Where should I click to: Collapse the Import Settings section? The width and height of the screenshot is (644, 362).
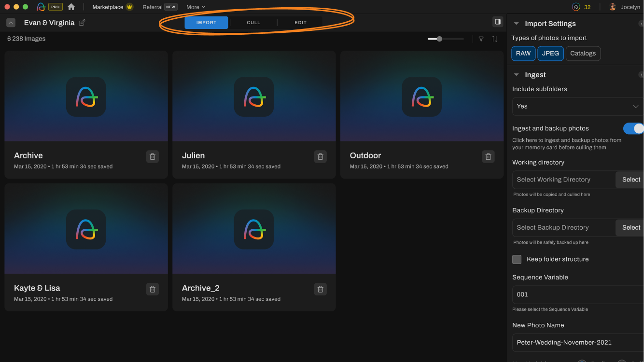pyautogui.click(x=516, y=24)
